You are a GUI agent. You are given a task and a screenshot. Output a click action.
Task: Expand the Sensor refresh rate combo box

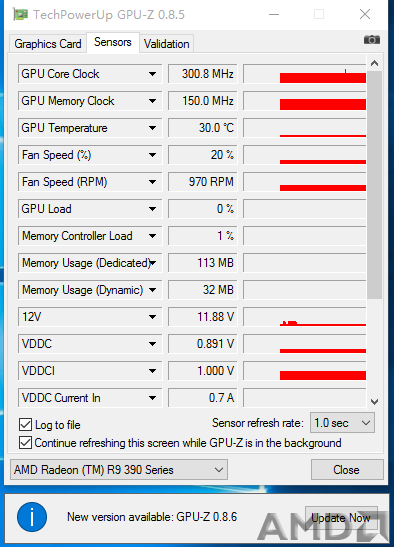click(x=342, y=423)
